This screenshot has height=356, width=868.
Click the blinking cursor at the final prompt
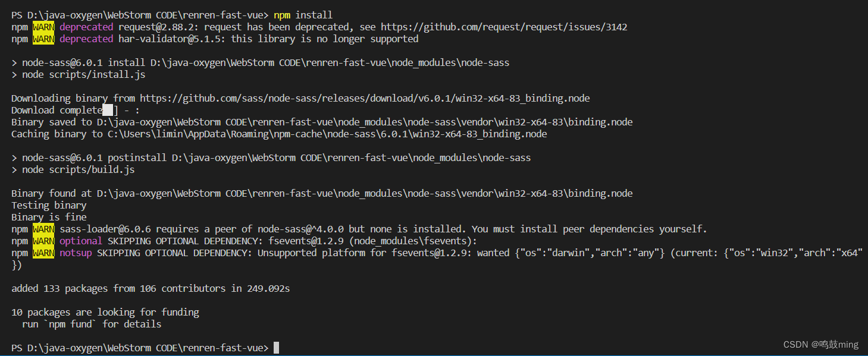(x=276, y=348)
